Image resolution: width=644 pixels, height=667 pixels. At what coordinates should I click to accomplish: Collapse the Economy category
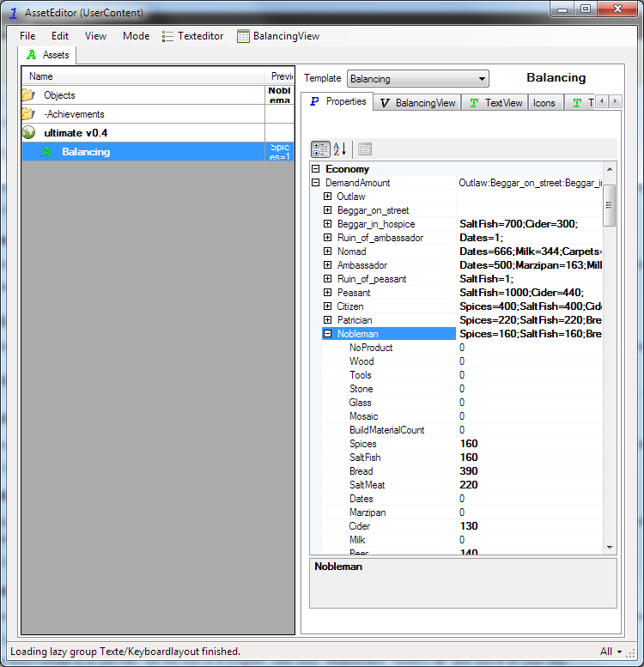pyautogui.click(x=316, y=169)
